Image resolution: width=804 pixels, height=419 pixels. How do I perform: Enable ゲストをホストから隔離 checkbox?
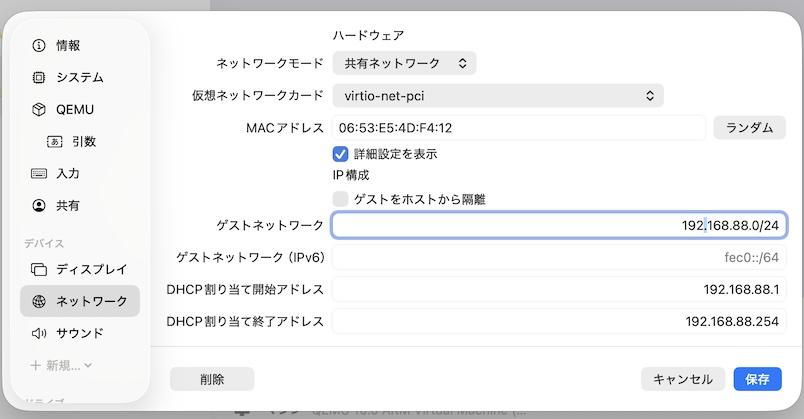click(x=340, y=199)
